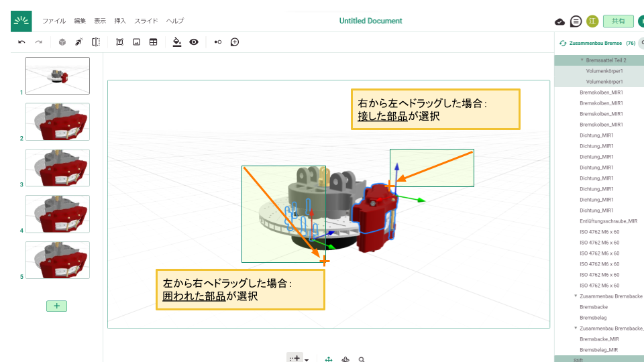
Task: Add a new slide with plus button
Action: click(x=56, y=306)
